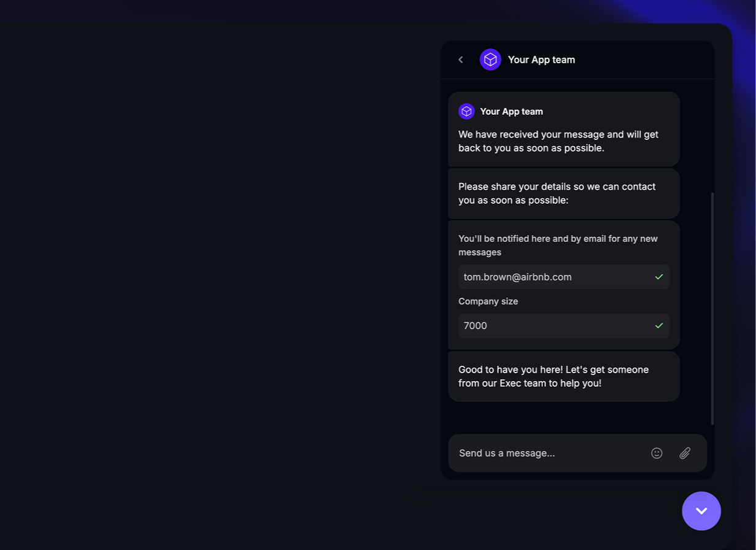Click the "You'll be notified here" text
The height and width of the screenshot is (550, 756).
tap(558, 245)
